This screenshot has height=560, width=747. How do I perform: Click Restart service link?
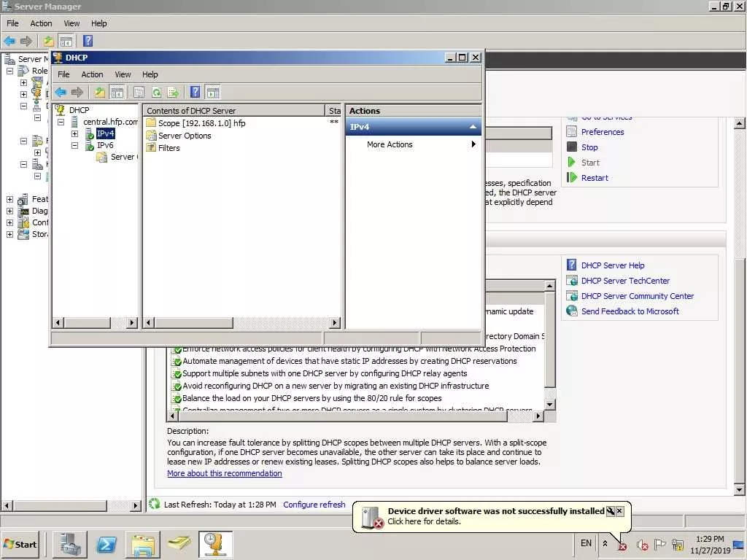[x=594, y=178]
